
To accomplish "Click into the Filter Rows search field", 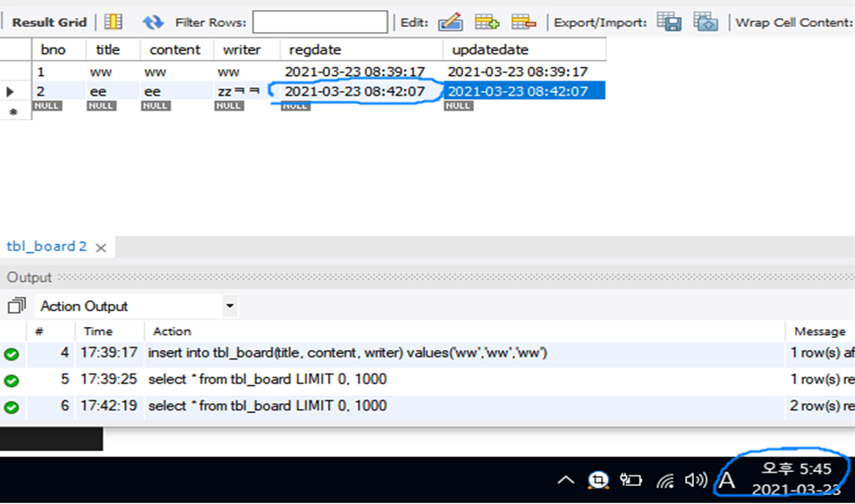I will tap(320, 22).
